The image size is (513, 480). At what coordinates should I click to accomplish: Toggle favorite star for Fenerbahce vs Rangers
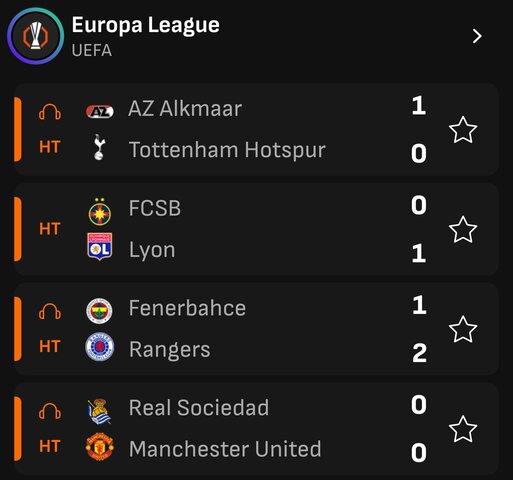coord(463,329)
